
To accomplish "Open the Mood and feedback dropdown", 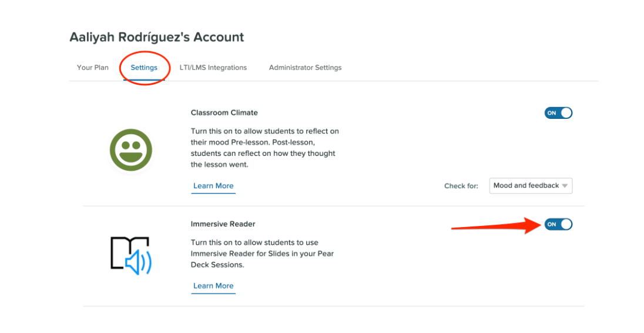I will tap(531, 186).
